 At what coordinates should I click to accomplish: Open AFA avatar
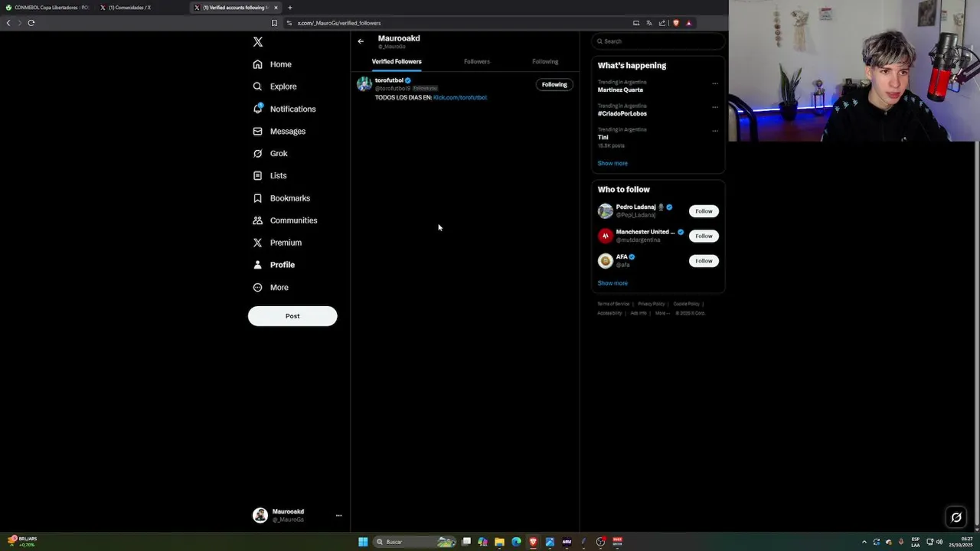606,261
